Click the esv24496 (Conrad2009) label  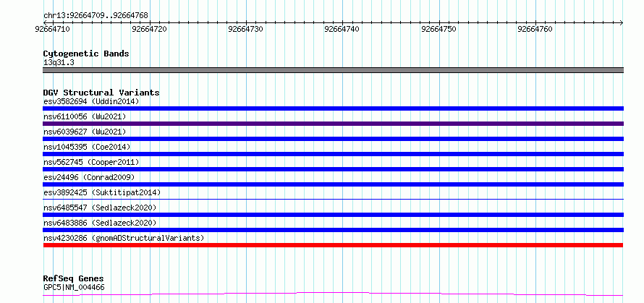click(x=89, y=177)
